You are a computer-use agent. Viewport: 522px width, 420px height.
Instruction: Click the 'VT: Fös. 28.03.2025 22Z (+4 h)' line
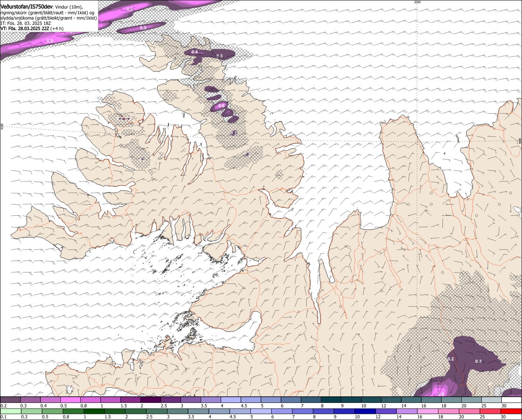click(x=32, y=29)
